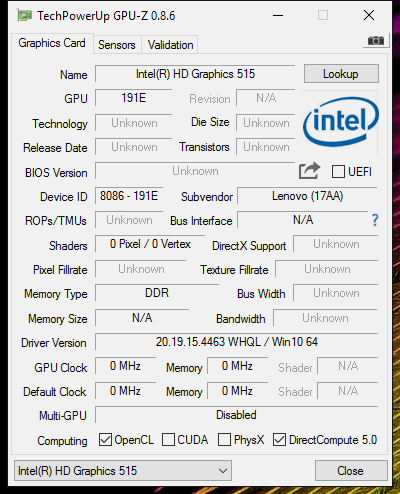Click the camera screenshot icon
The height and width of the screenshot is (494, 400).
coord(376,41)
